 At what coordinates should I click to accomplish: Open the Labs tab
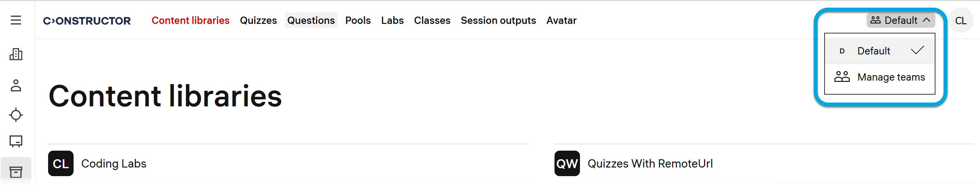(x=392, y=20)
